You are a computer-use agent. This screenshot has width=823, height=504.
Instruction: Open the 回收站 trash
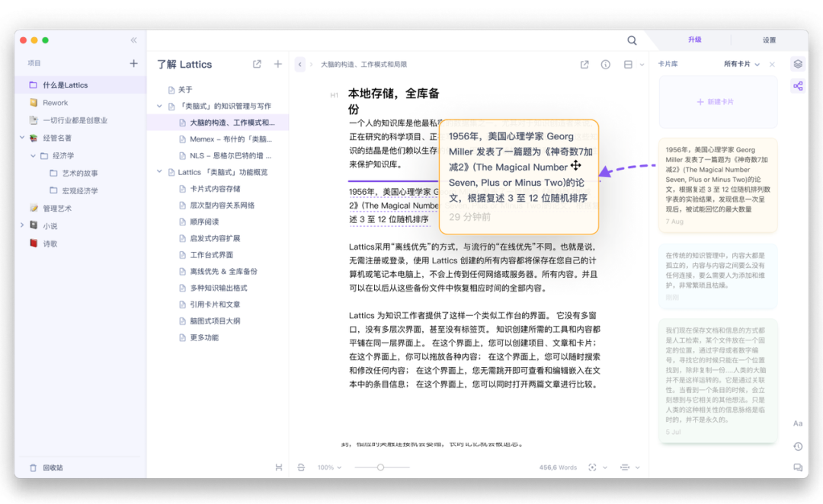[x=46, y=467]
